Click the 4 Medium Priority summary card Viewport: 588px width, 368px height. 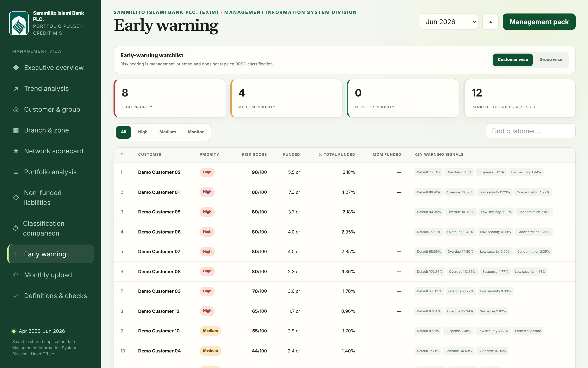286,98
